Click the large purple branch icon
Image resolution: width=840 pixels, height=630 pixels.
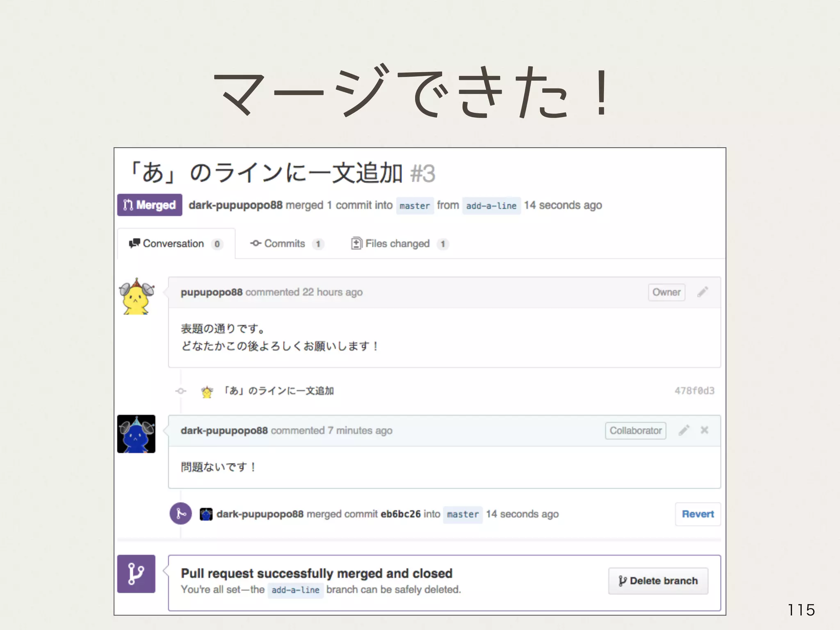[x=136, y=574]
